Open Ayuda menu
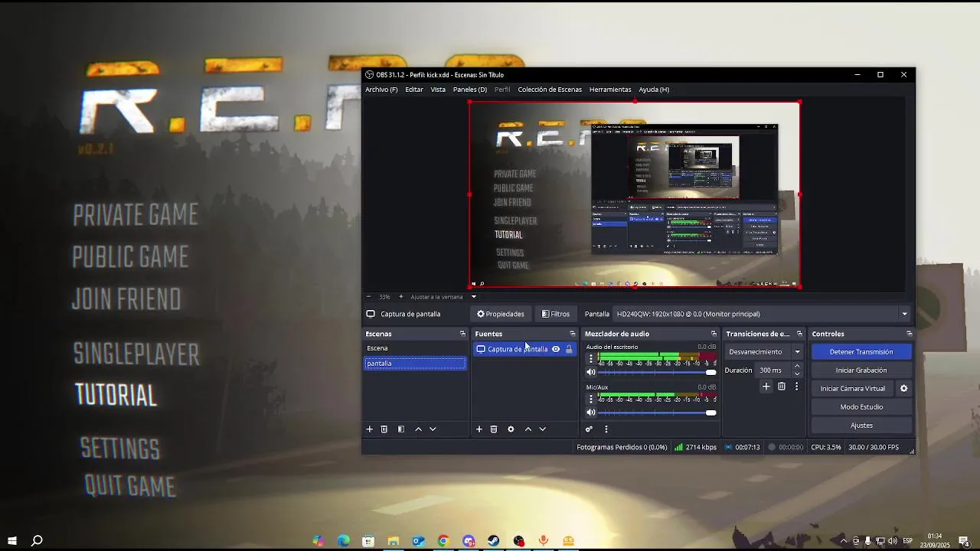 click(654, 90)
